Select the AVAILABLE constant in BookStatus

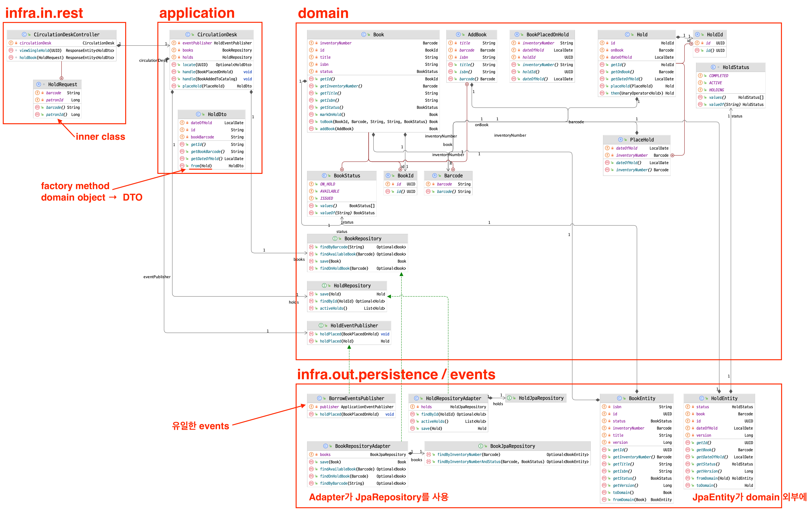point(342,191)
